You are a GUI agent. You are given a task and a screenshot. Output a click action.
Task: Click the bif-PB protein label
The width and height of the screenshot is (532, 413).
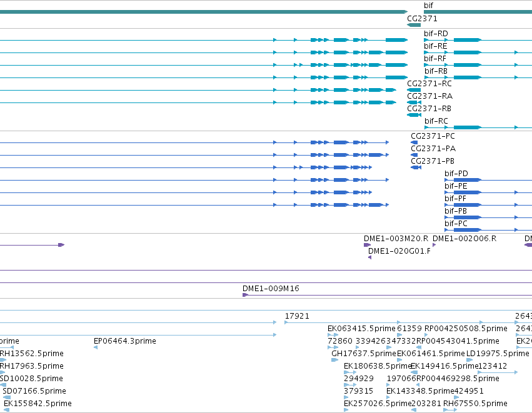(456, 211)
